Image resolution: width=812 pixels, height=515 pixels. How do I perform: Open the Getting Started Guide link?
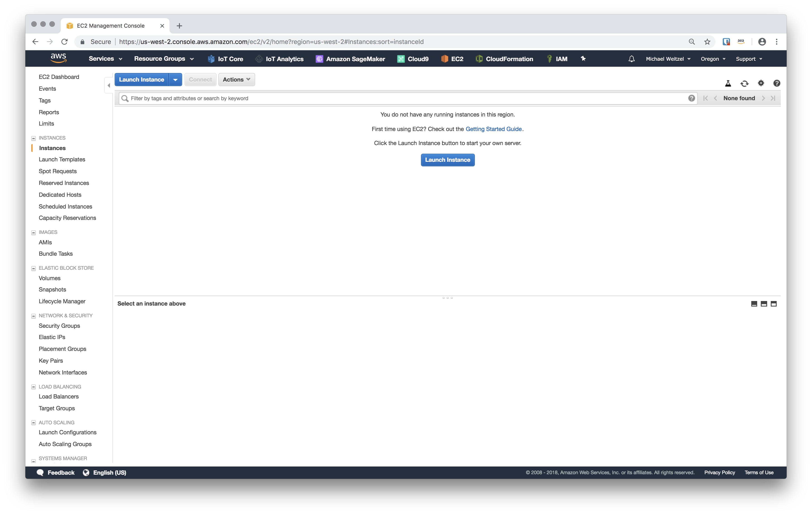click(493, 129)
